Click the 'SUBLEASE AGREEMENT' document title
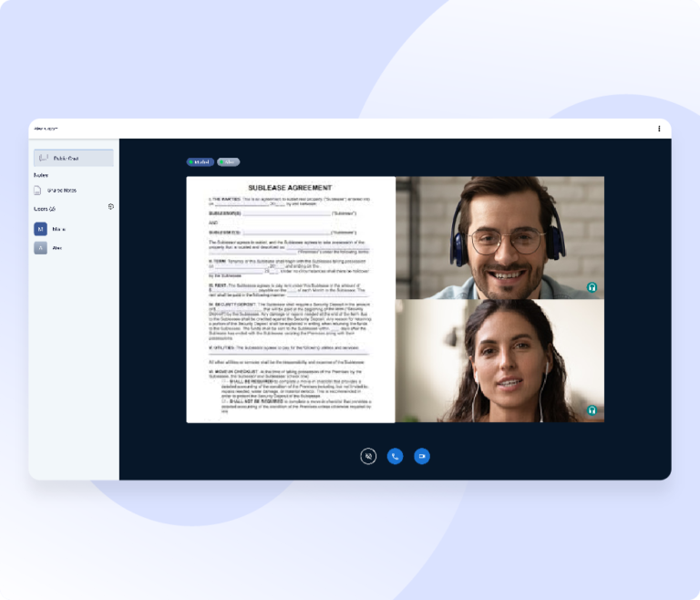The height and width of the screenshot is (600, 700). [x=290, y=188]
